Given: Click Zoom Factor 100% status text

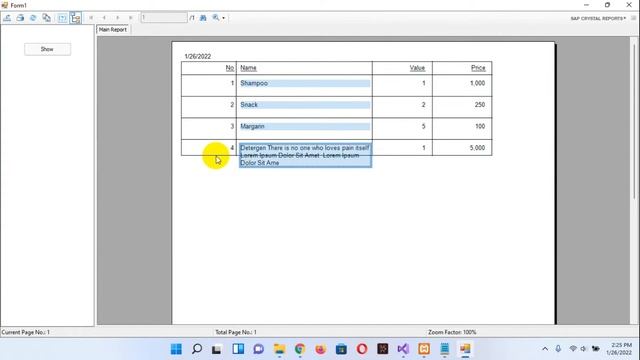Looking at the screenshot, I should point(452,332).
